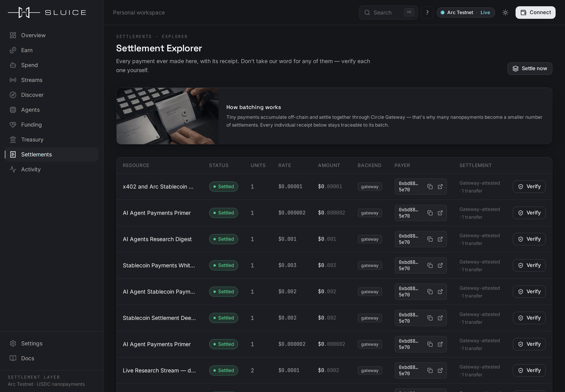Viewport: 565px width, 392px height.
Task: Open the Arc Testnet Live network selector
Action: (466, 12)
